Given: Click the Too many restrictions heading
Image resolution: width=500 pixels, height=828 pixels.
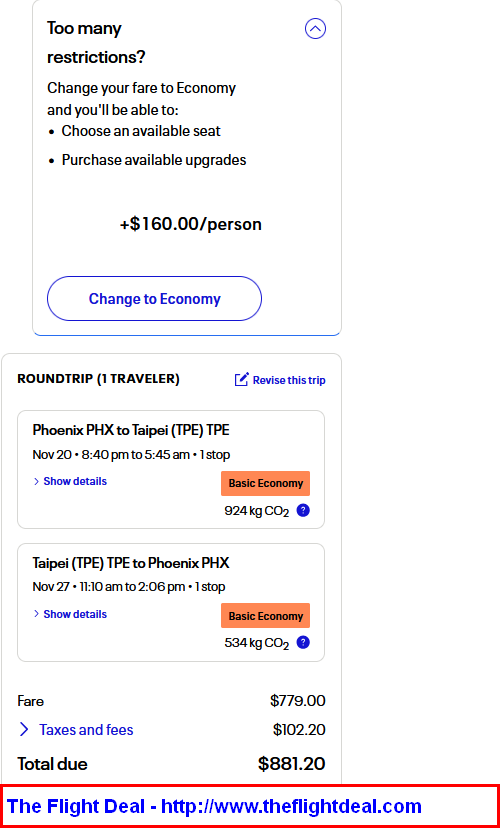Looking at the screenshot, I should click(x=96, y=43).
